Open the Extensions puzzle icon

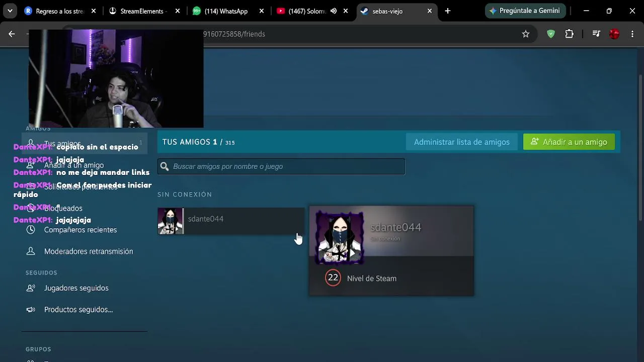[x=570, y=34]
